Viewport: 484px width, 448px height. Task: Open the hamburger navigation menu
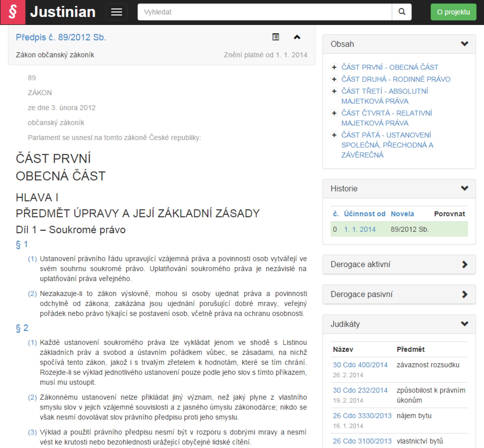[x=116, y=12]
